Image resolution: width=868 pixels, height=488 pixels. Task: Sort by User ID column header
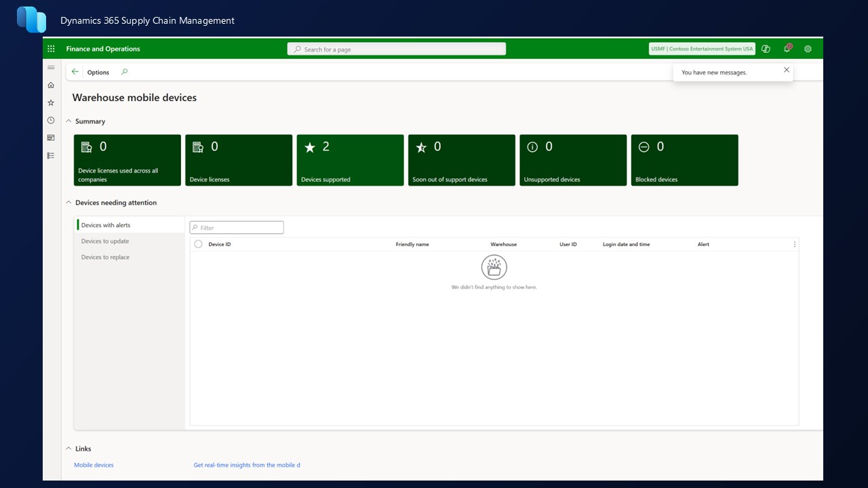[x=568, y=244]
